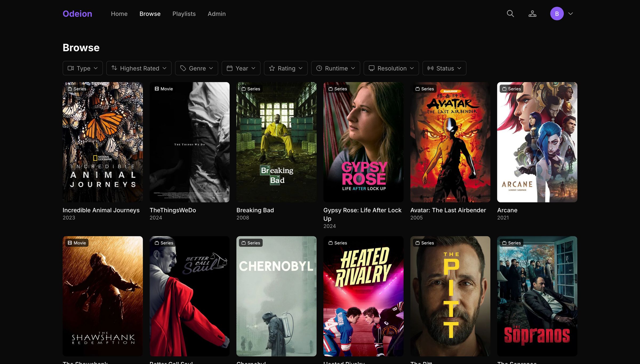The image size is (640, 364).
Task: Open The Sopranos poster
Action: pos(537,296)
